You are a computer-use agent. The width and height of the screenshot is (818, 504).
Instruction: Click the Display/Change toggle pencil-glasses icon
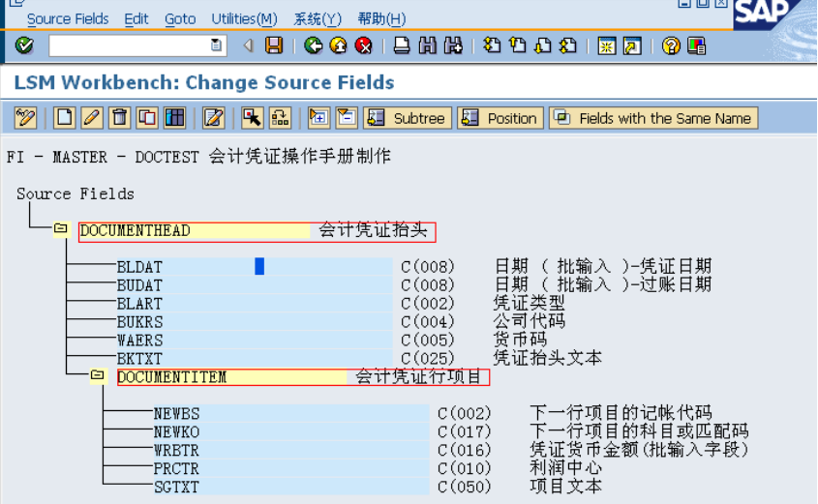click(25, 118)
